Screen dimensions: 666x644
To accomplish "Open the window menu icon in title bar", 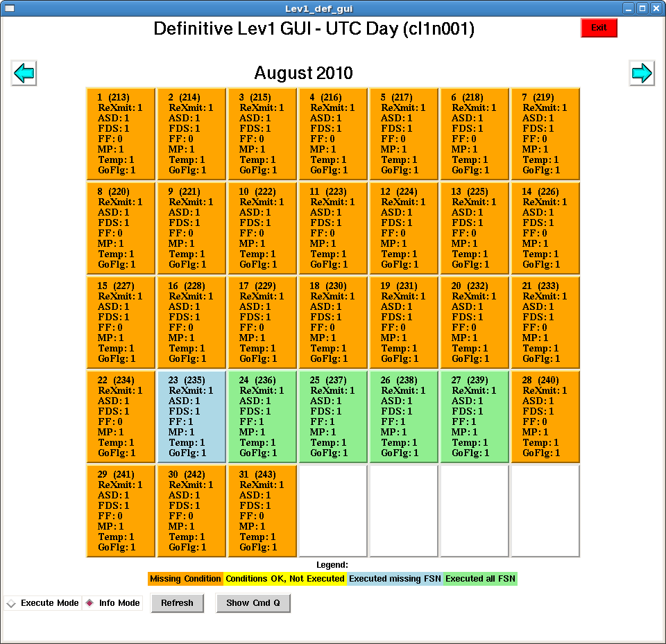I will coord(10,8).
